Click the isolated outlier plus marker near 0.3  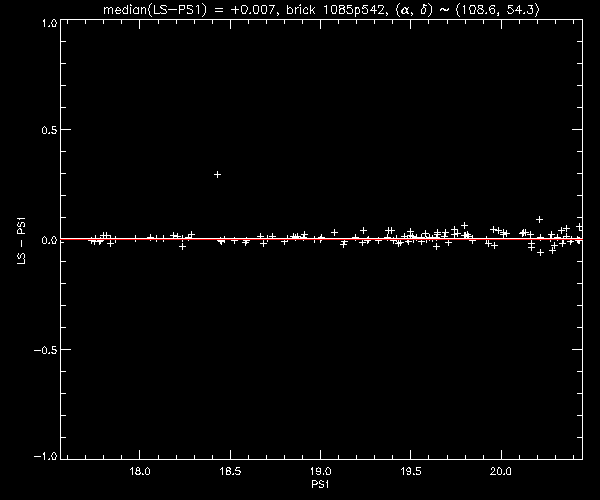click(217, 174)
